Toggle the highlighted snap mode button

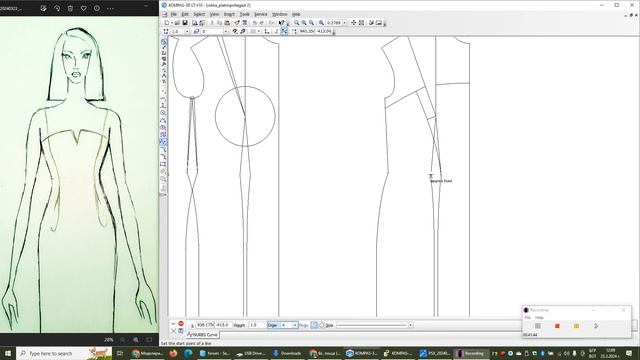click(x=284, y=31)
